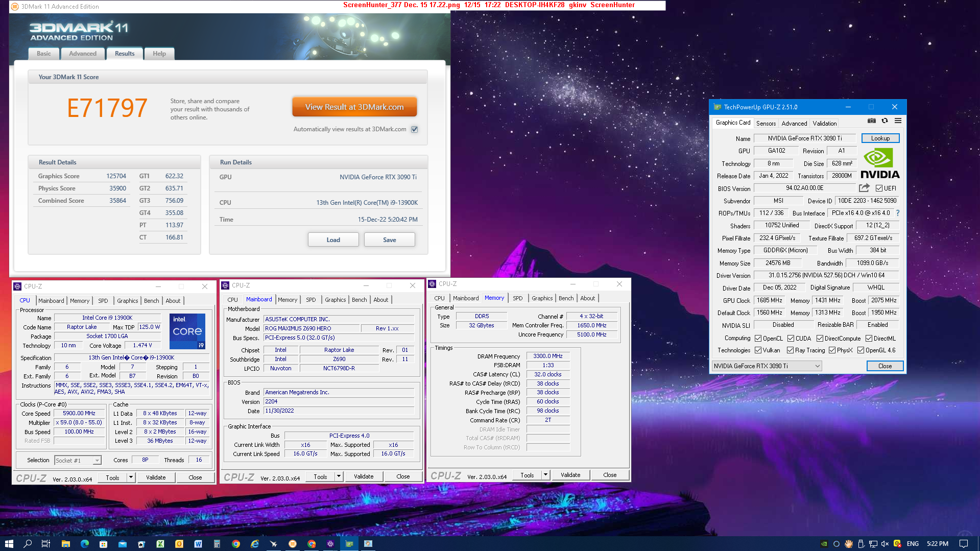The height and width of the screenshot is (551, 980).
Task: Open Task View from taskbar
Action: (x=46, y=543)
